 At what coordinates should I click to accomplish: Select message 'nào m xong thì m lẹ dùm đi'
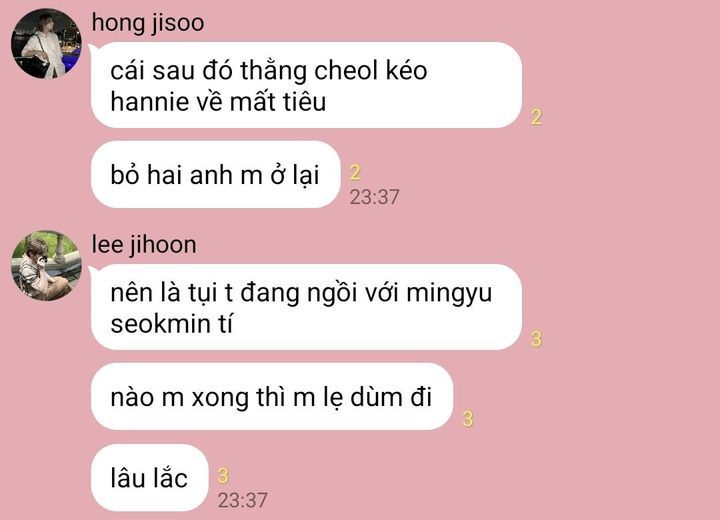272,396
